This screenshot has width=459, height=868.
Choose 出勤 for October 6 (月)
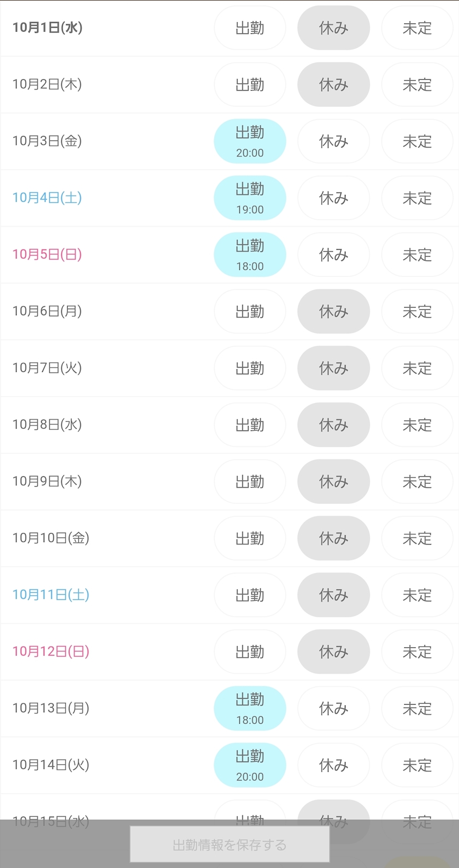250,311
